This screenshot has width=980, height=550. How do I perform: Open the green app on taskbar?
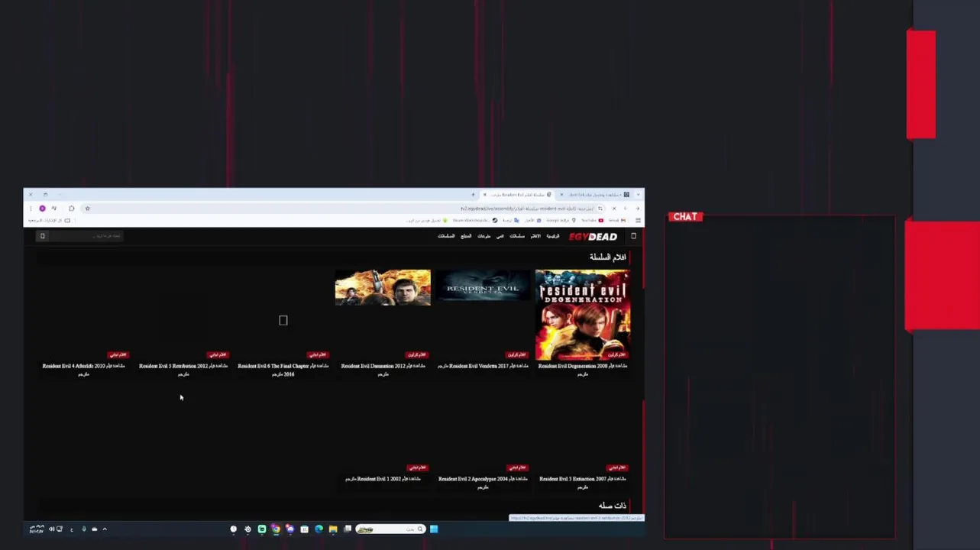click(262, 529)
